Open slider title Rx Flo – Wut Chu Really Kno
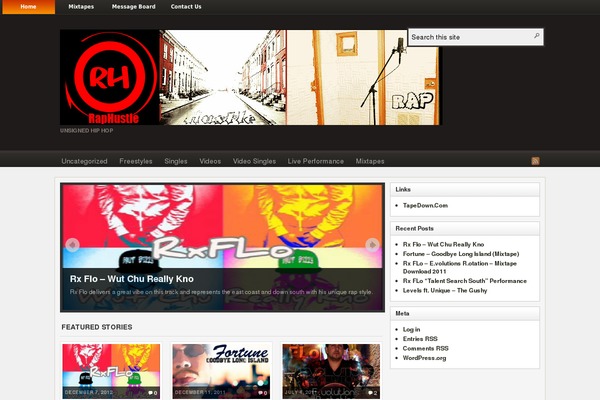Viewport: 600px width, 400px height. (132, 279)
